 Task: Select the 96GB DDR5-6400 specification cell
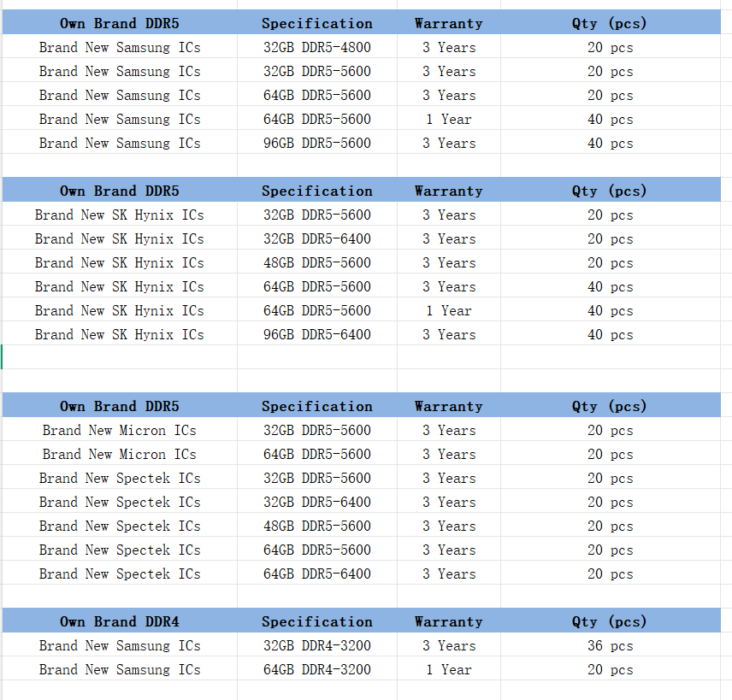pos(317,334)
